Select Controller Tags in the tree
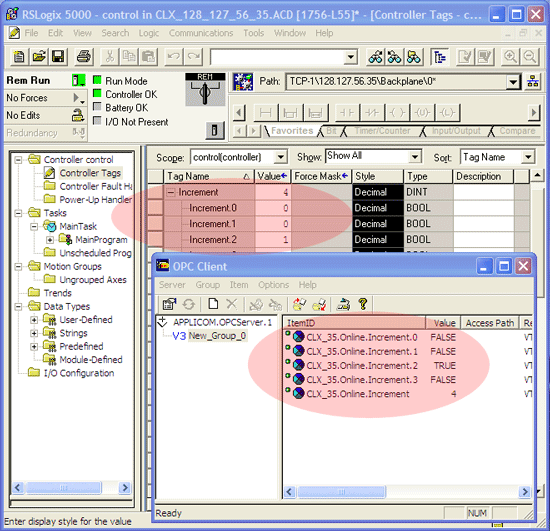This screenshot has width=550, height=531. tap(90, 173)
